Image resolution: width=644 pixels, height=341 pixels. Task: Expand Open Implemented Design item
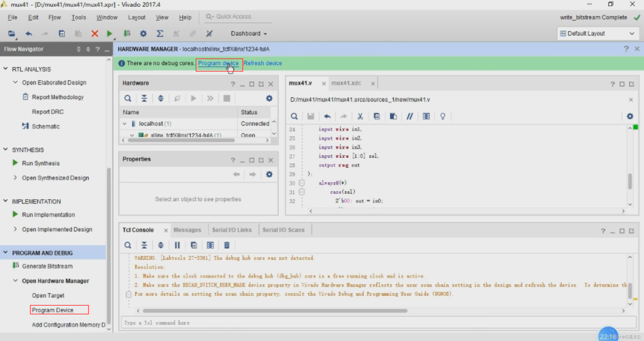click(15, 229)
